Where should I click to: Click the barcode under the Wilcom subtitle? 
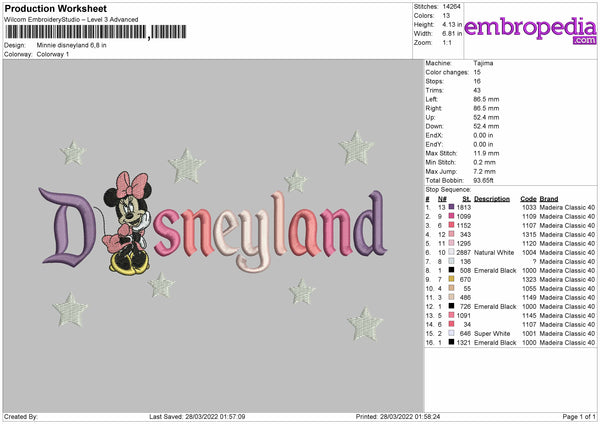(96, 32)
